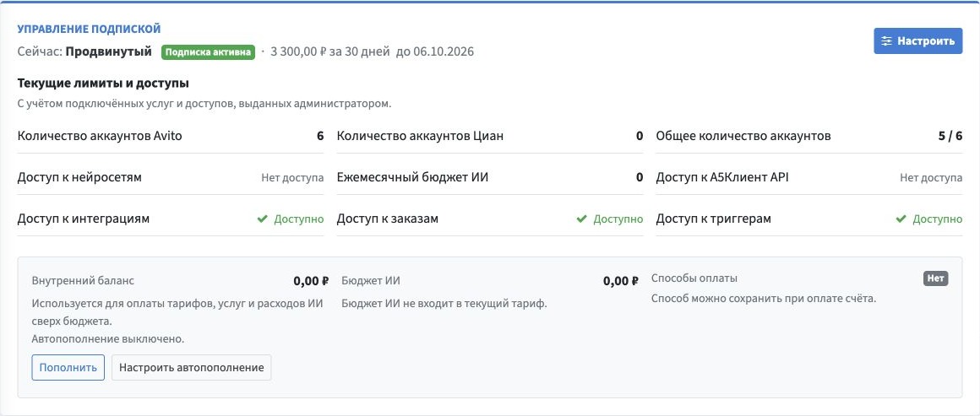Click the value 6 for Avito accounts
The height and width of the screenshot is (416, 980).
(x=320, y=136)
